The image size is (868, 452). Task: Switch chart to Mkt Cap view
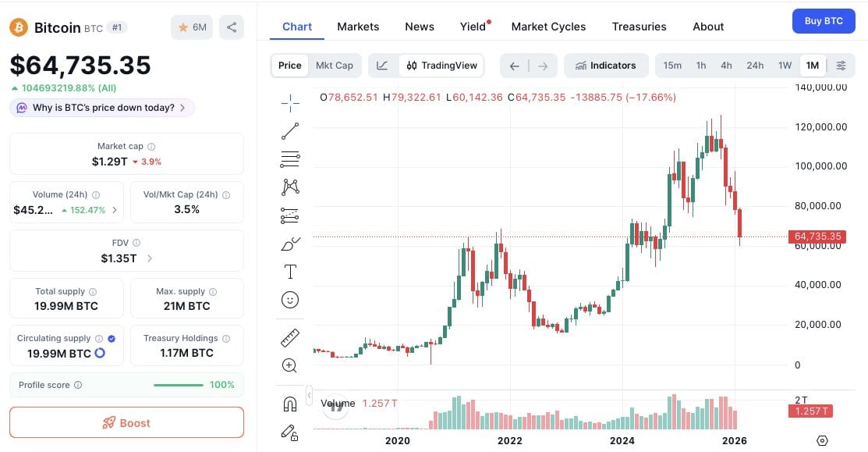click(334, 66)
